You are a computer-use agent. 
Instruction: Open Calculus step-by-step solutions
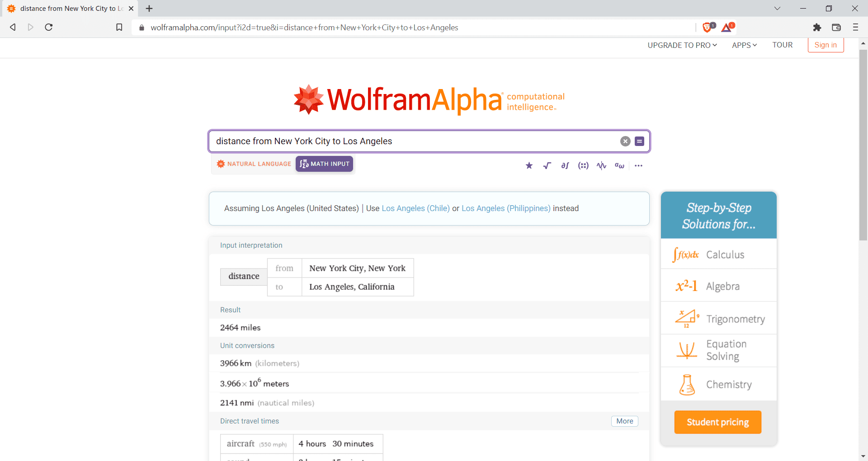click(x=719, y=254)
